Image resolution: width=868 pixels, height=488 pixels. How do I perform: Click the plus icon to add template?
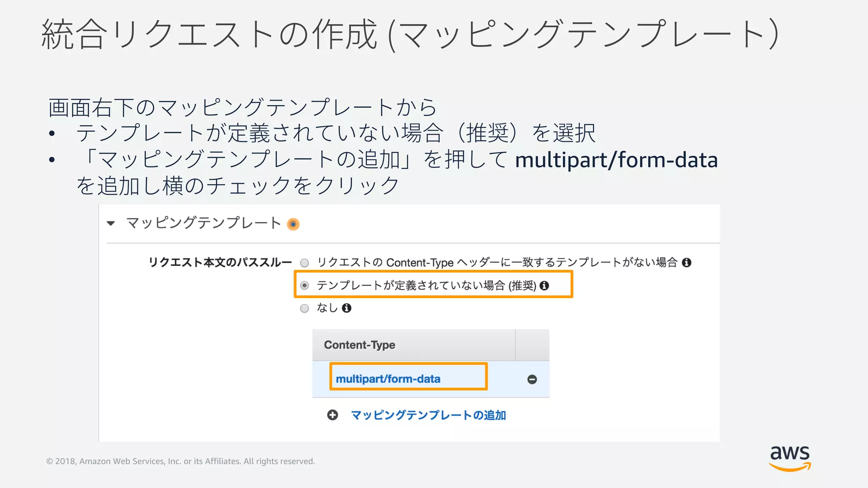tap(333, 415)
